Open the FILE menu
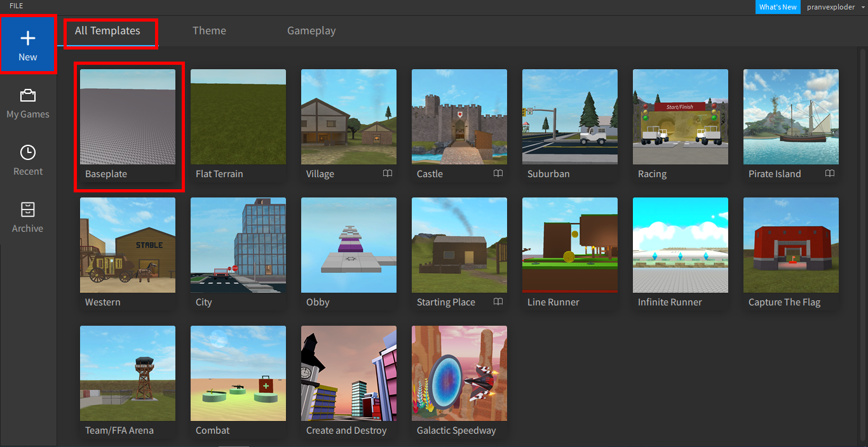This screenshot has height=447, width=868. pos(16,6)
